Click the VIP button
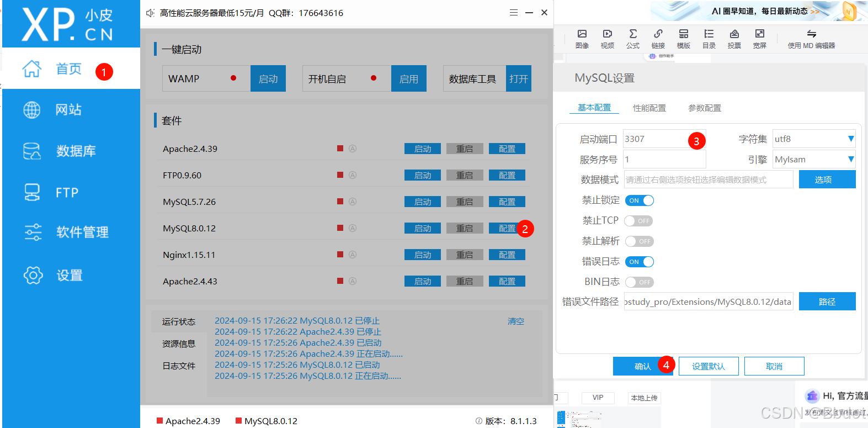868x428 pixels. (x=598, y=398)
